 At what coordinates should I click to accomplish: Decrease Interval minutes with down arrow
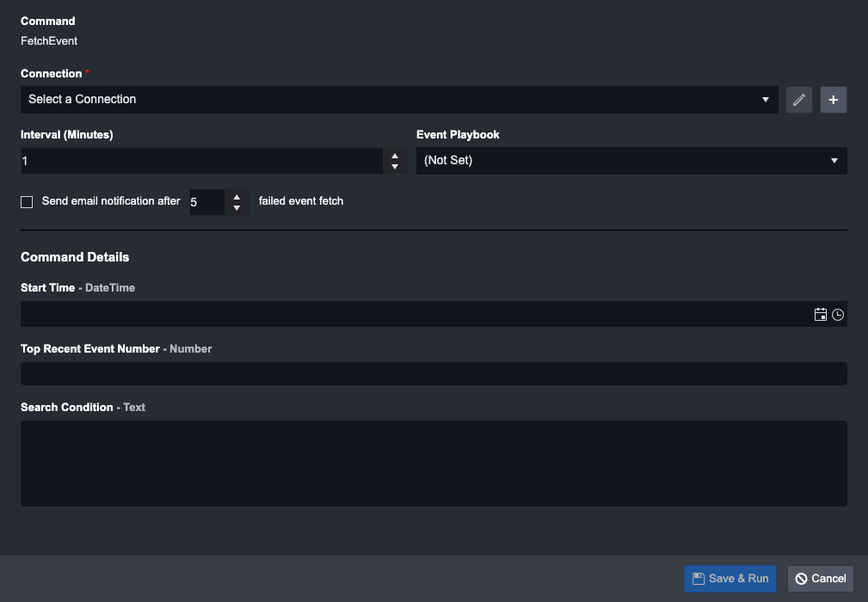pos(395,167)
